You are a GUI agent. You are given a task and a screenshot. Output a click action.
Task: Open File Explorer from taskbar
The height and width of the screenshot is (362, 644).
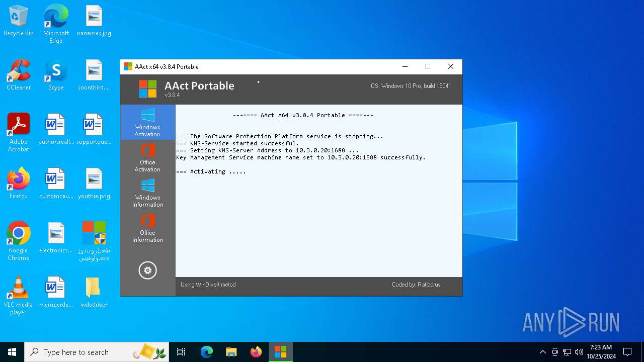tap(231, 352)
